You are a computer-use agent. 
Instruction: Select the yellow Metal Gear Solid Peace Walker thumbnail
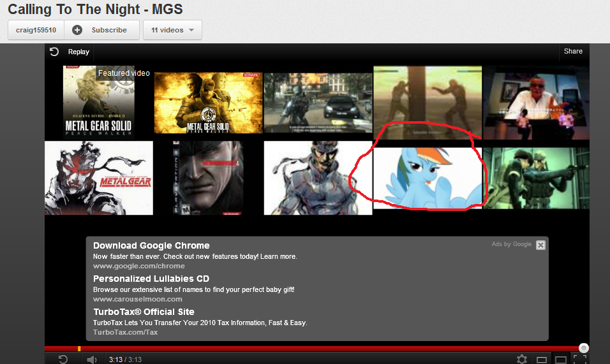[x=208, y=103]
